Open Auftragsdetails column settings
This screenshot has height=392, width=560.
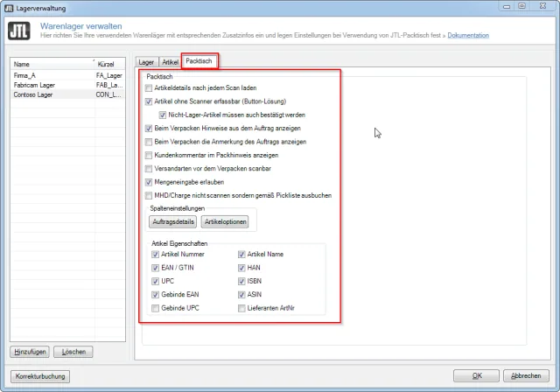(x=173, y=221)
